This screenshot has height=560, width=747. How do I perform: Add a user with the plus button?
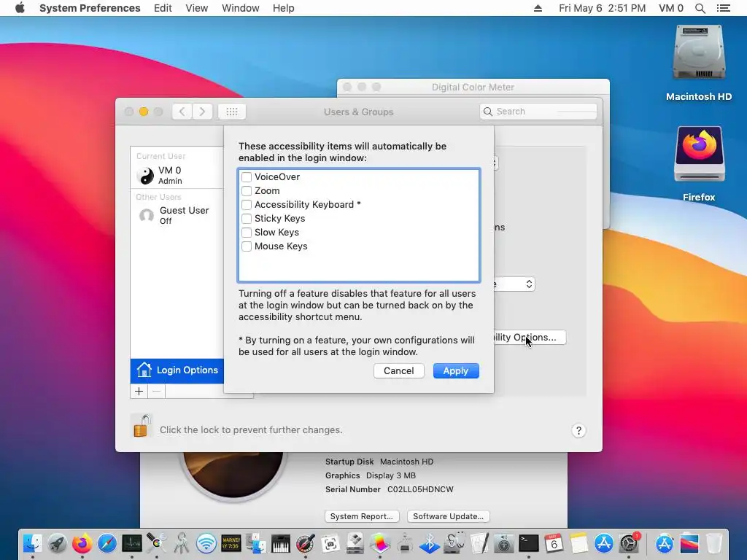(139, 391)
